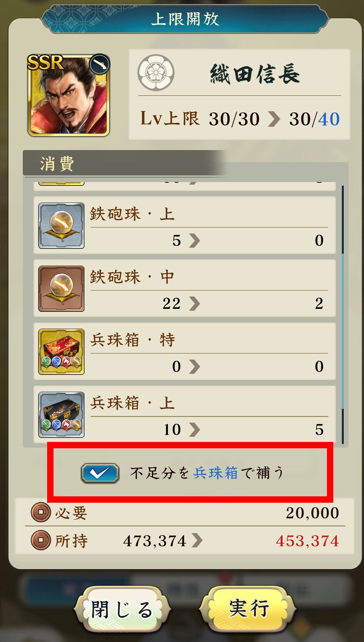Open the SSR Oda Nobunaga portrait

tap(68, 95)
